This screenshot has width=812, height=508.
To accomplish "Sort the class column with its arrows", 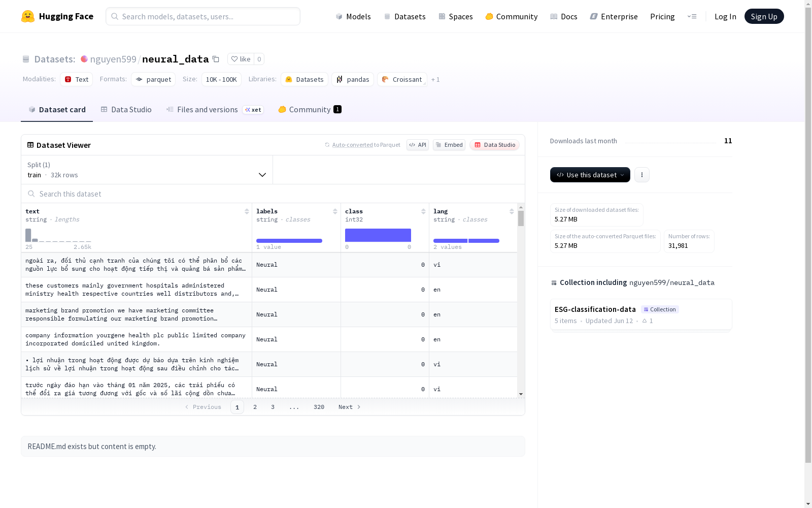I will 423,211.
